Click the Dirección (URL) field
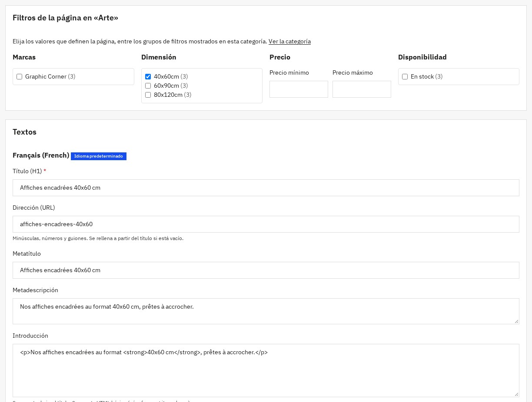532x402 pixels. pyautogui.click(x=266, y=224)
